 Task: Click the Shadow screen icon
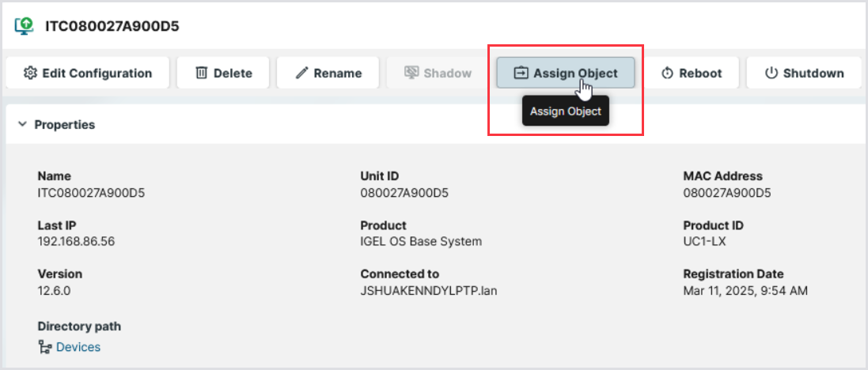(411, 73)
